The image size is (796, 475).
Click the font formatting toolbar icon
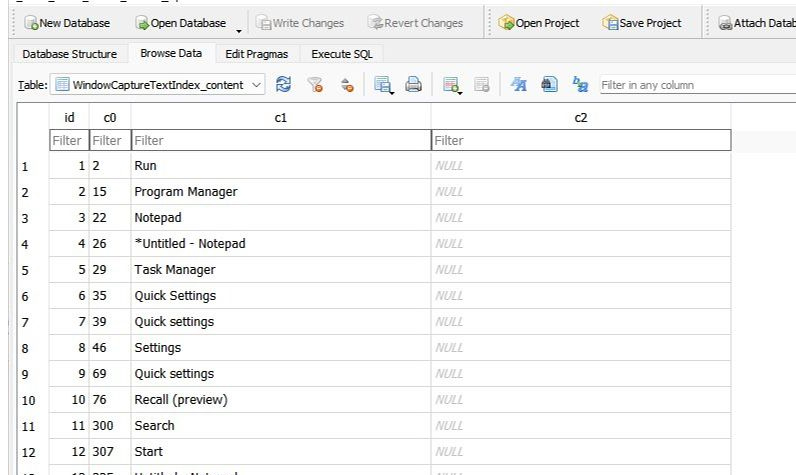point(519,85)
